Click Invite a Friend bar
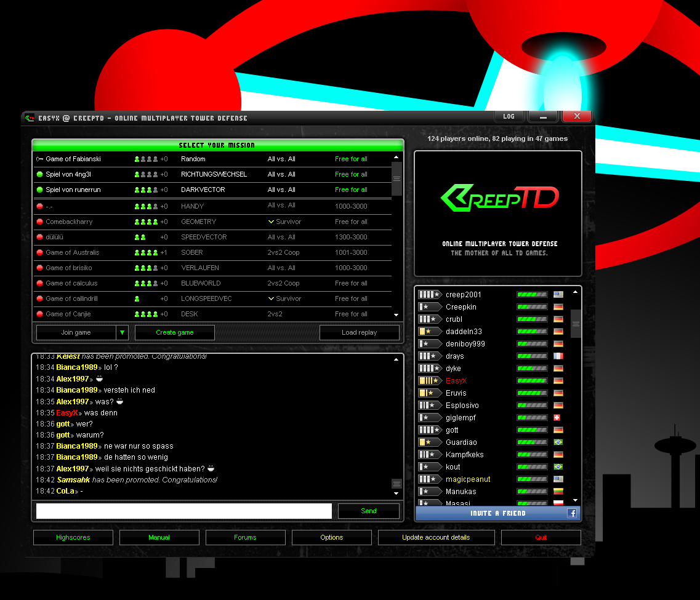This screenshot has width=700, height=600. [x=498, y=513]
